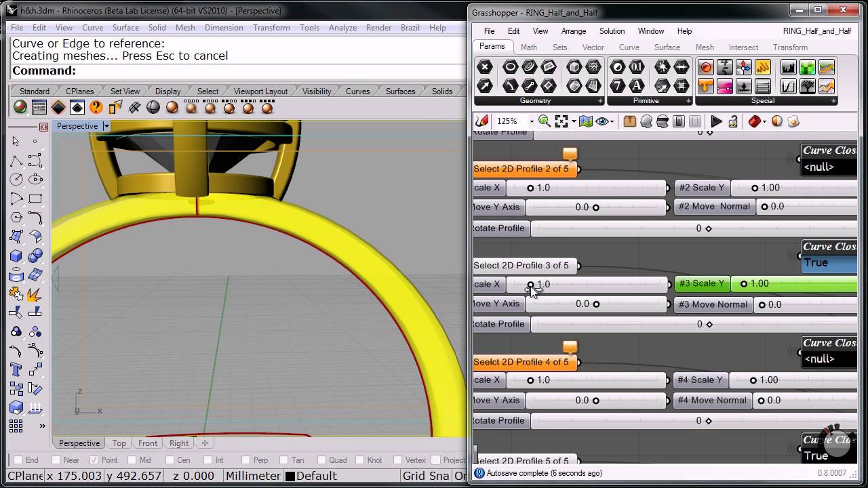Screen dimensions: 868x488
Task: Select the Rhino Box solid tool
Action: 16,256
